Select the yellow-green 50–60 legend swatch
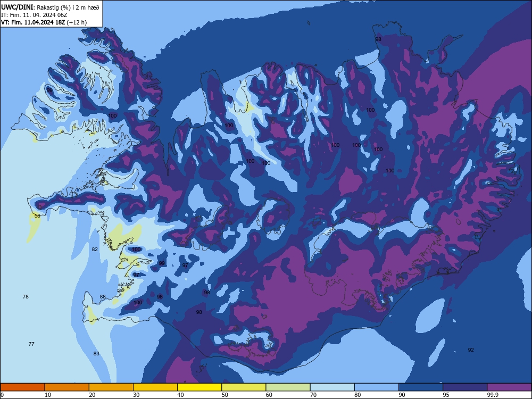Image resolution: width=532 pixels, height=399 pixels. 244,387
